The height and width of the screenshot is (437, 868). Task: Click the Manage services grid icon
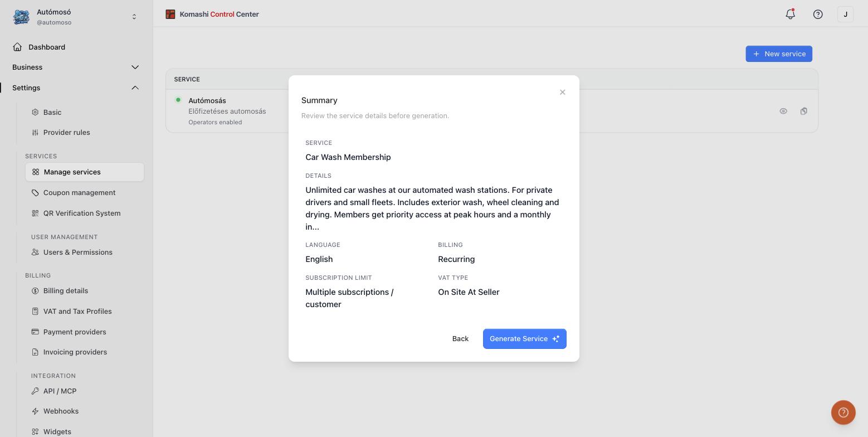tap(36, 172)
